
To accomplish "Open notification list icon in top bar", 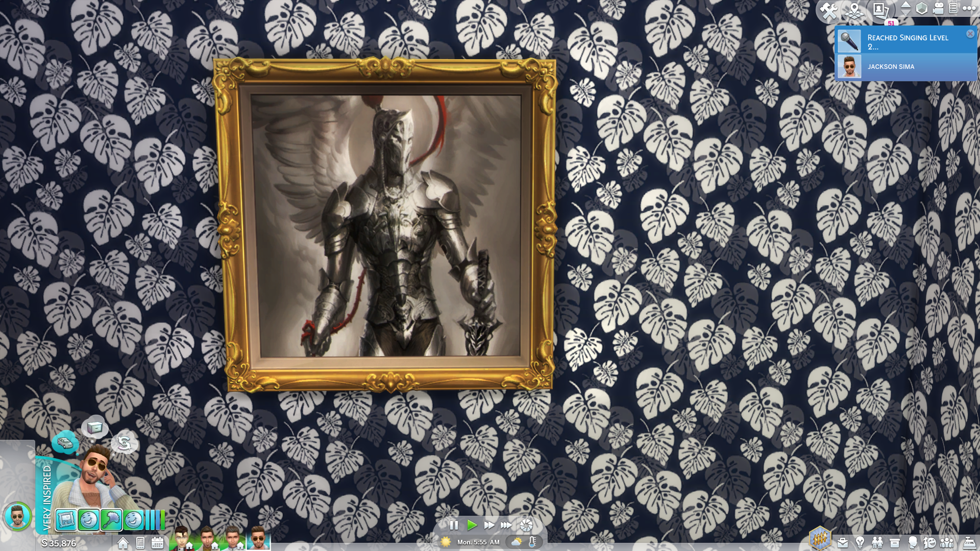I will (x=953, y=8).
